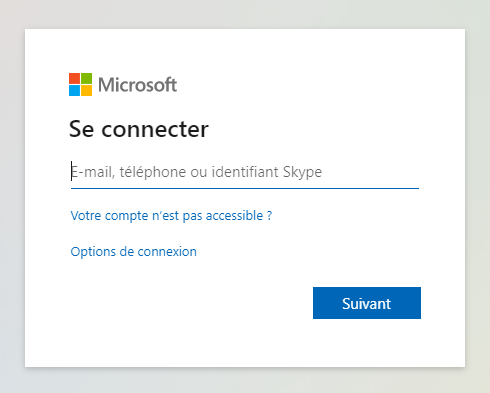Open "Options de connexion" link
Screen dimensions: 490x393
pyautogui.click(x=134, y=252)
